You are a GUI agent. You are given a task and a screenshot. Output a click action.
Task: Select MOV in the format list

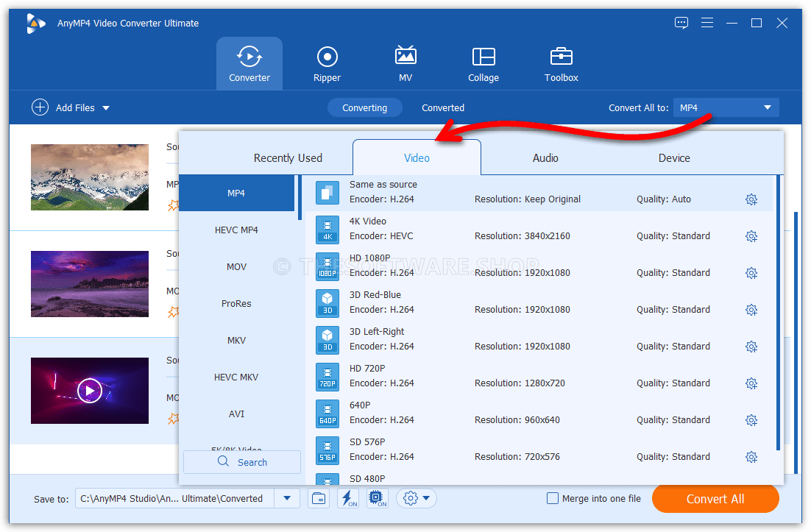tap(236, 266)
